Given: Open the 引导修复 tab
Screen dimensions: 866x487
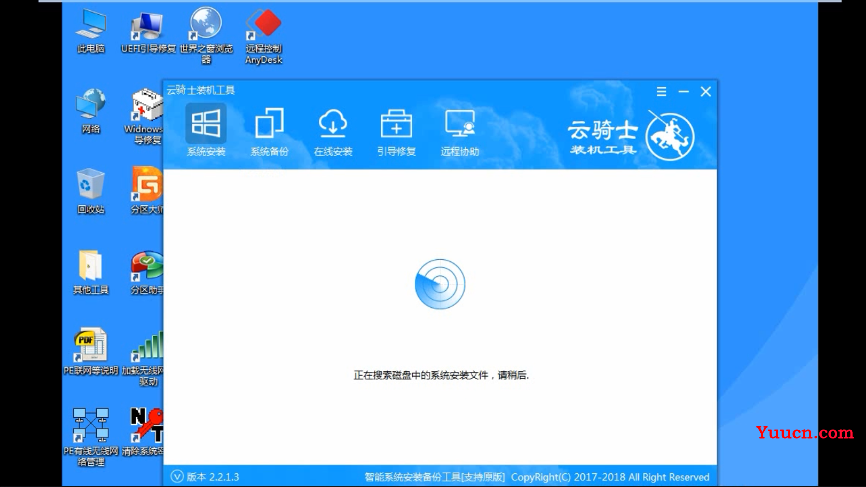Looking at the screenshot, I should [x=397, y=131].
